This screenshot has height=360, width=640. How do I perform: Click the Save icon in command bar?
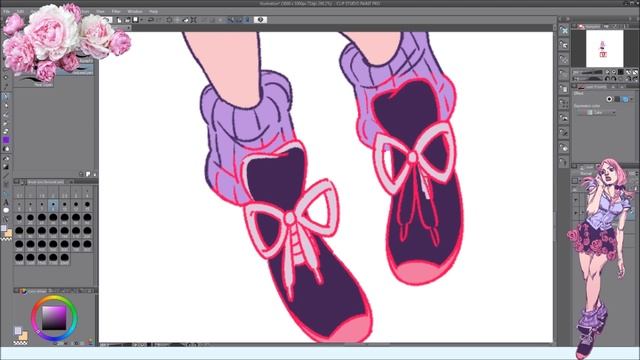[x=136, y=20]
